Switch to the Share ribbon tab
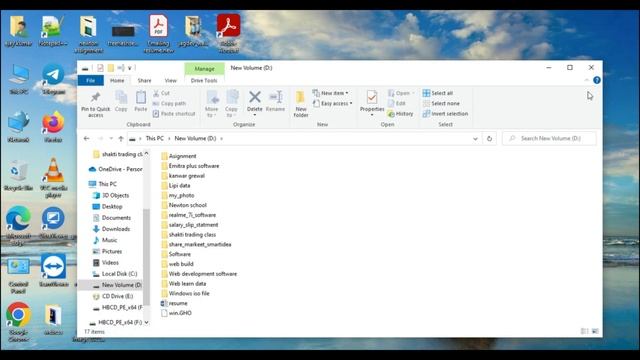640x360 pixels. click(144, 80)
